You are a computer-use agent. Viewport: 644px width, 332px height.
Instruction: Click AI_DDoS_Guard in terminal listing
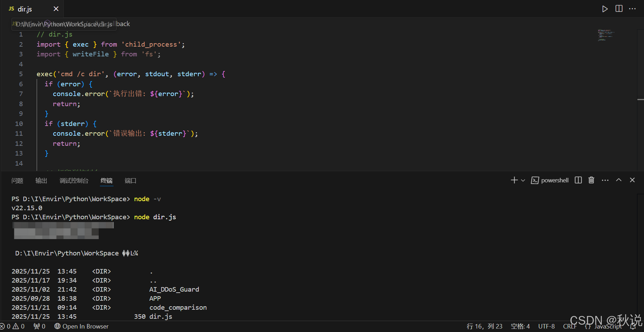point(174,290)
